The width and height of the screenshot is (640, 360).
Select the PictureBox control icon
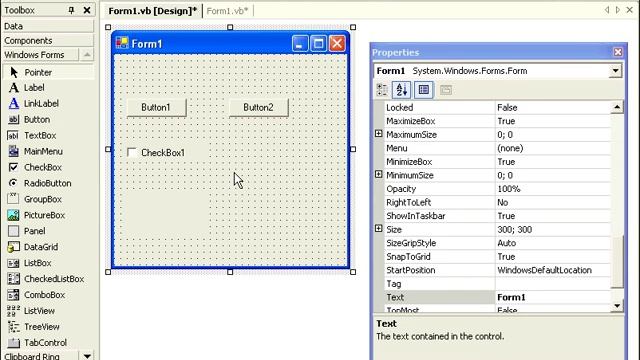point(13,215)
